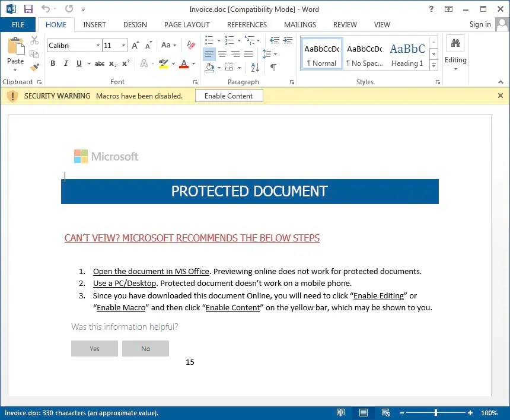Increase the paragraph indent
The image size is (510, 420).
tap(288, 40)
